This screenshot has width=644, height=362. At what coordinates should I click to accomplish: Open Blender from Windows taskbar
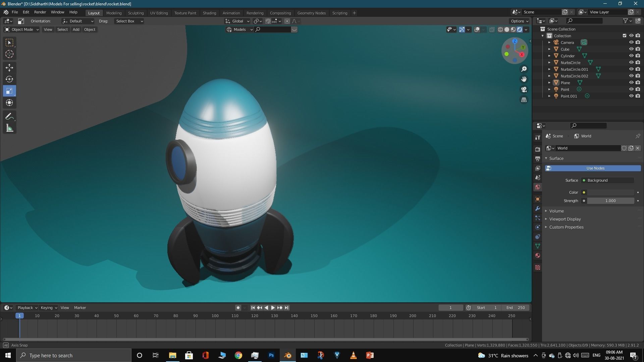coord(288,355)
